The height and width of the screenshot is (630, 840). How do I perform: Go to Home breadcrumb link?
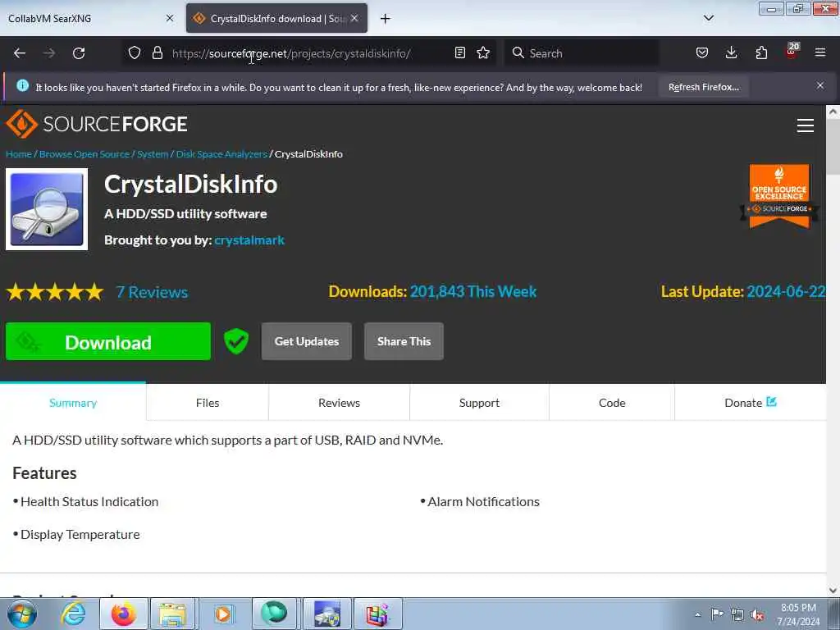click(x=19, y=154)
